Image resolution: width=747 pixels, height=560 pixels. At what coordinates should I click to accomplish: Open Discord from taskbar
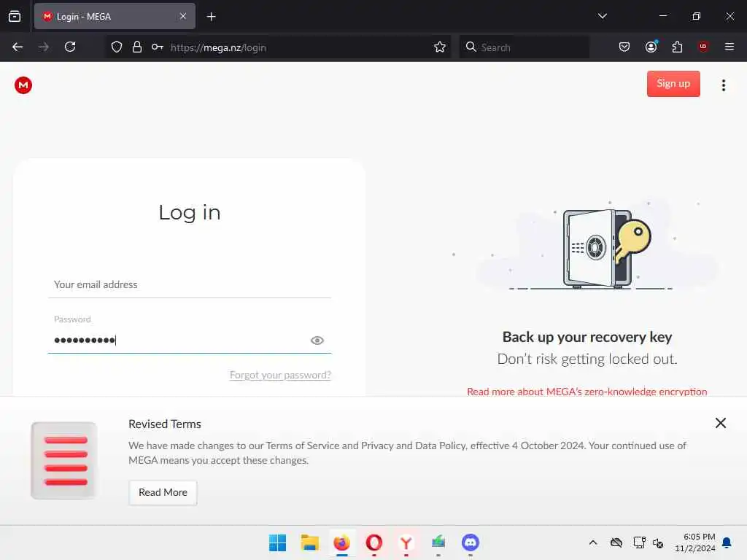[471, 542]
